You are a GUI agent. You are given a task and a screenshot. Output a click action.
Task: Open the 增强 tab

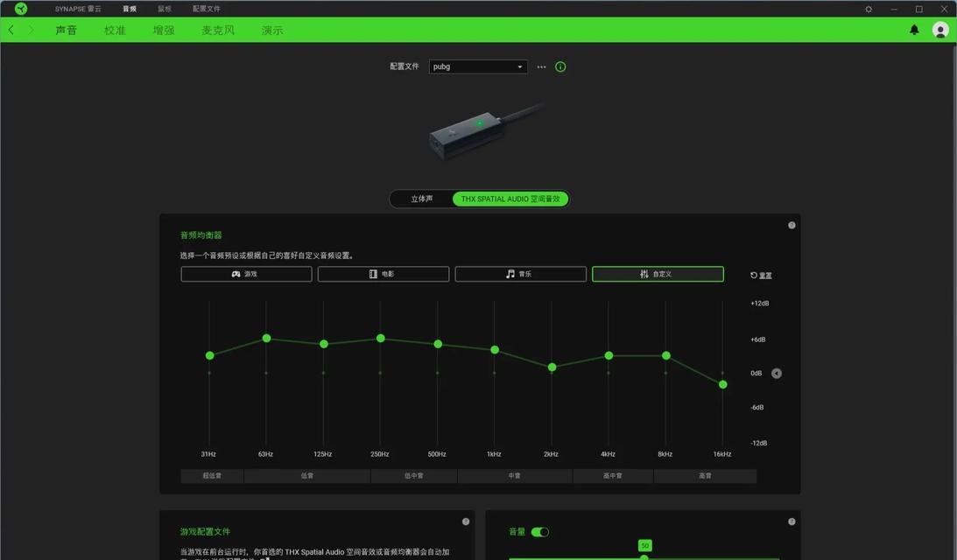[x=164, y=30]
